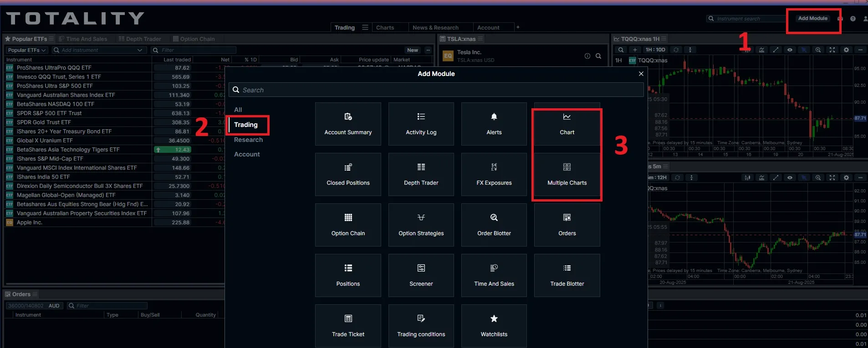Add the Positions module
868x348 pixels.
point(348,276)
